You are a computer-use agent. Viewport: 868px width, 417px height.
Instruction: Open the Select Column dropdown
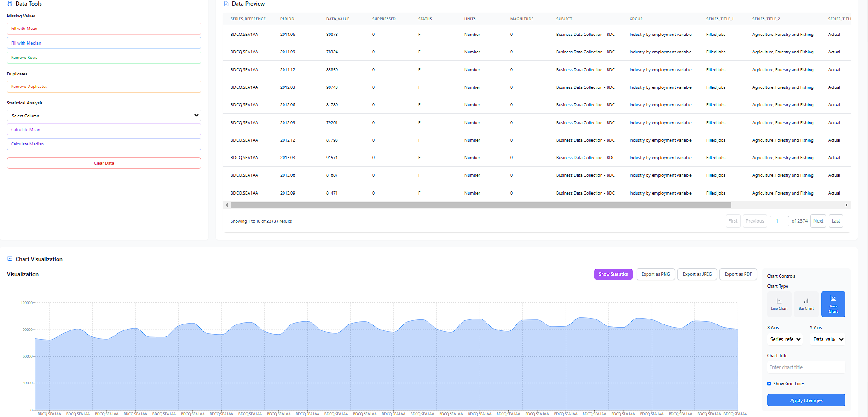104,116
